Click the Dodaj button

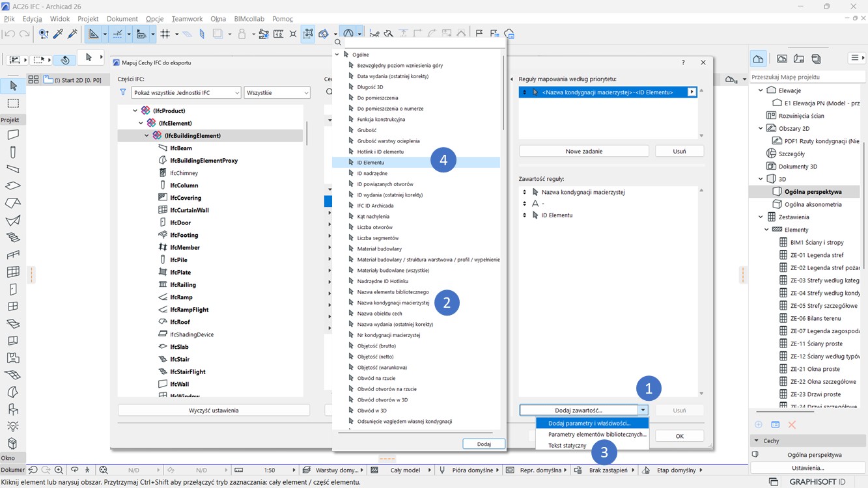pos(484,444)
